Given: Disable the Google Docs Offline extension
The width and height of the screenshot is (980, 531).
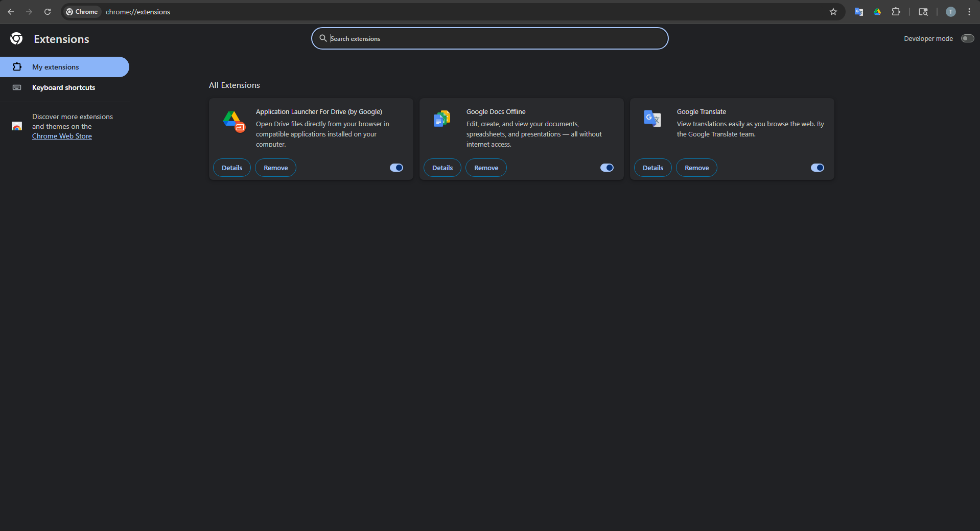Looking at the screenshot, I should [x=607, y=168].
